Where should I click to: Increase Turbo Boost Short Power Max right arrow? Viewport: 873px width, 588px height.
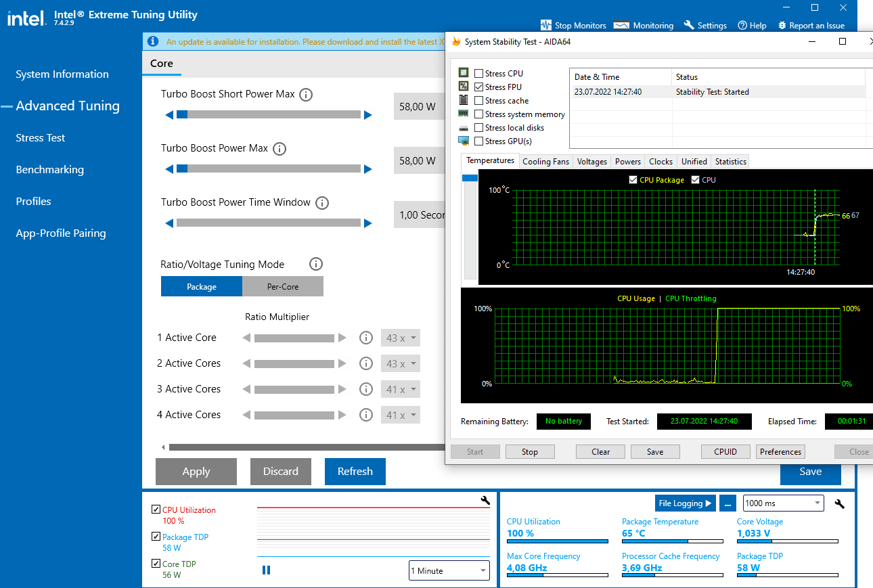(368, 115)
